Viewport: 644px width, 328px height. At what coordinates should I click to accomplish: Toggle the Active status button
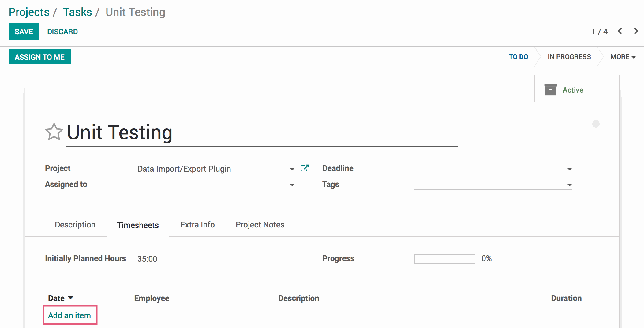577,89
